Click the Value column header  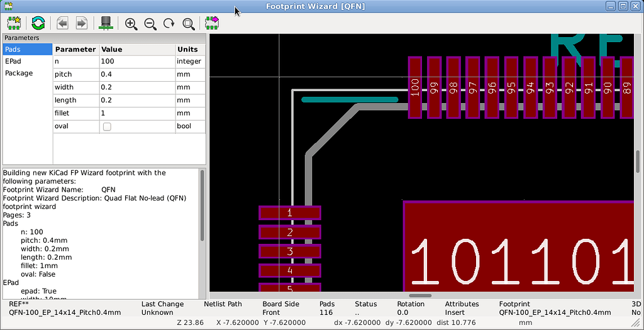coord(136,49)
